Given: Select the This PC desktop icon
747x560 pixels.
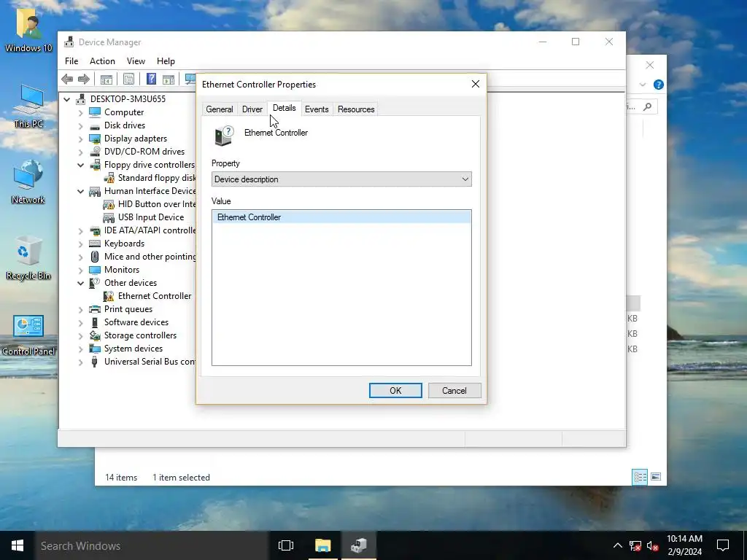Looking at the screenshot, I should point(28,106).
